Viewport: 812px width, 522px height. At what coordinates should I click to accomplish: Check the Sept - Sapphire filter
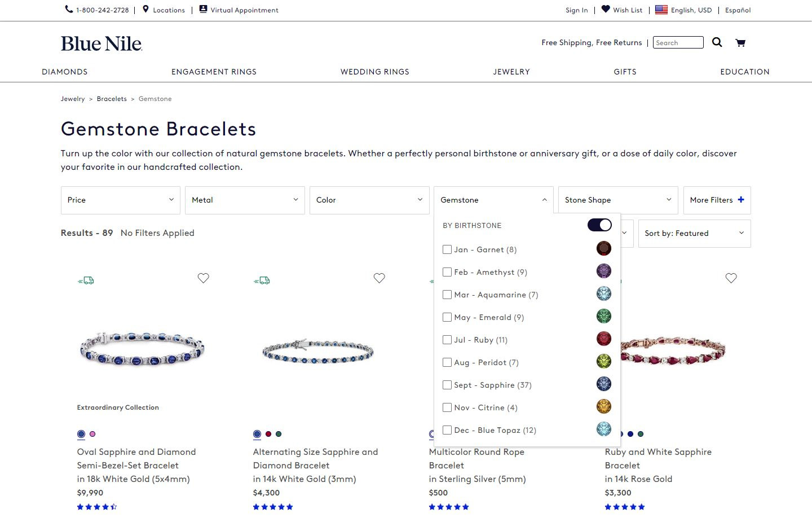447,385
